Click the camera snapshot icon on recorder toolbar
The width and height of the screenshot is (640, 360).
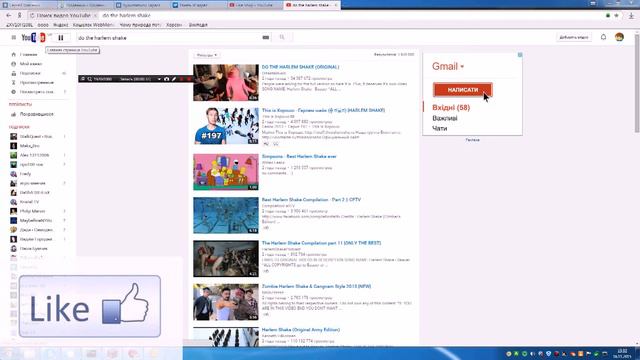click(167, 79)
